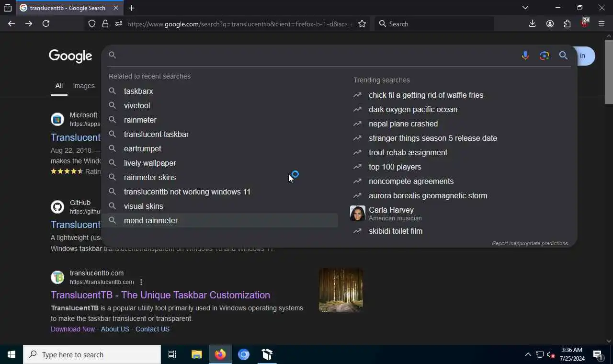Choose the vivetool suggestion
This screenshot has width=613, height=364.
tap(220, 105)
